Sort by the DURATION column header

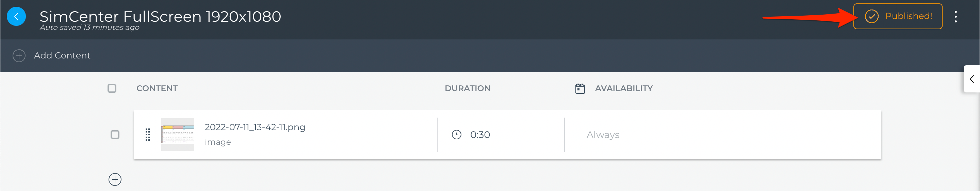pos(467,88)
